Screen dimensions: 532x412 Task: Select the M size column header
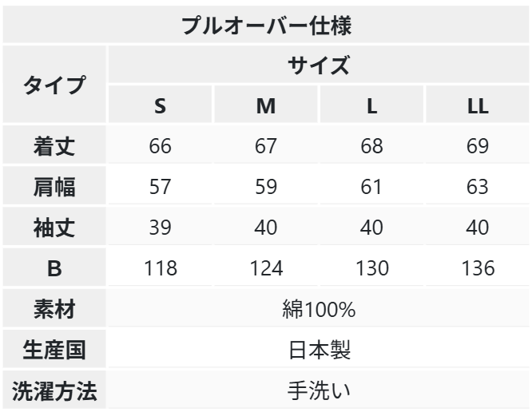click(x=266, y=105)
